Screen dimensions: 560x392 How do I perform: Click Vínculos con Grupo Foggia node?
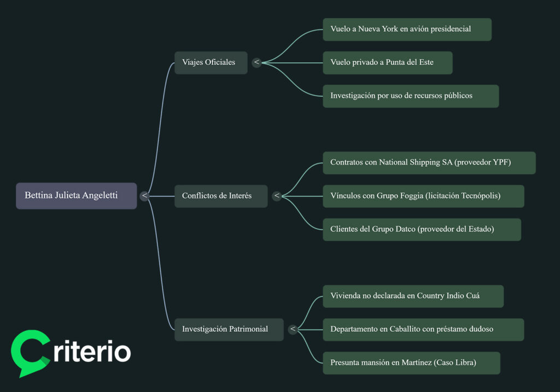[x=424, y=196]
